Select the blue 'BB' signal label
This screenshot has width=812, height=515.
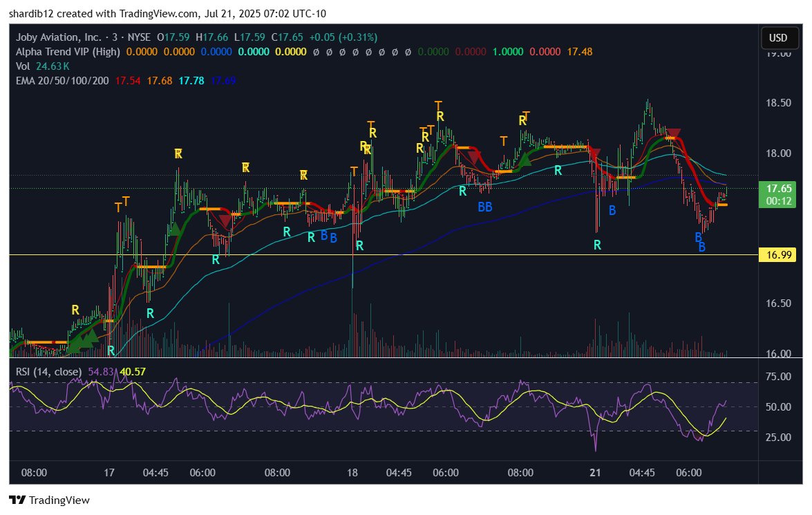coord(484,207)
